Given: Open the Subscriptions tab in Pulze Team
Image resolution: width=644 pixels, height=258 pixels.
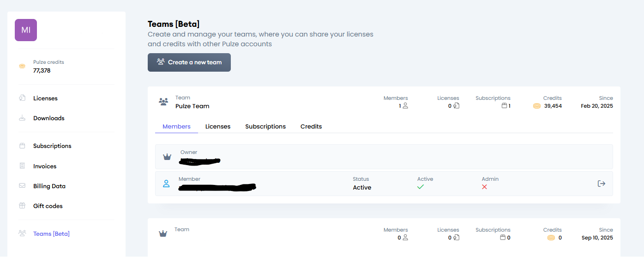Looking at the screenshot, I should click(x=265, y=126).
